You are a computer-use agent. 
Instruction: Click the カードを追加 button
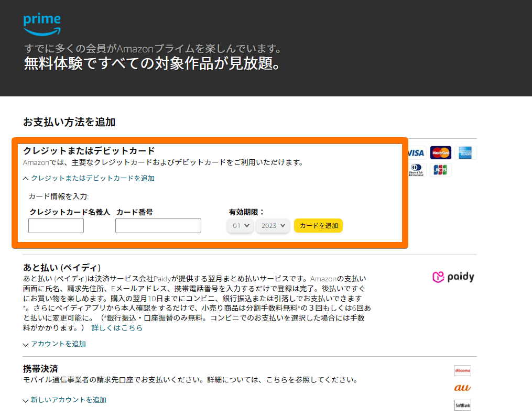pyautogui.click(x=318, y=226)
